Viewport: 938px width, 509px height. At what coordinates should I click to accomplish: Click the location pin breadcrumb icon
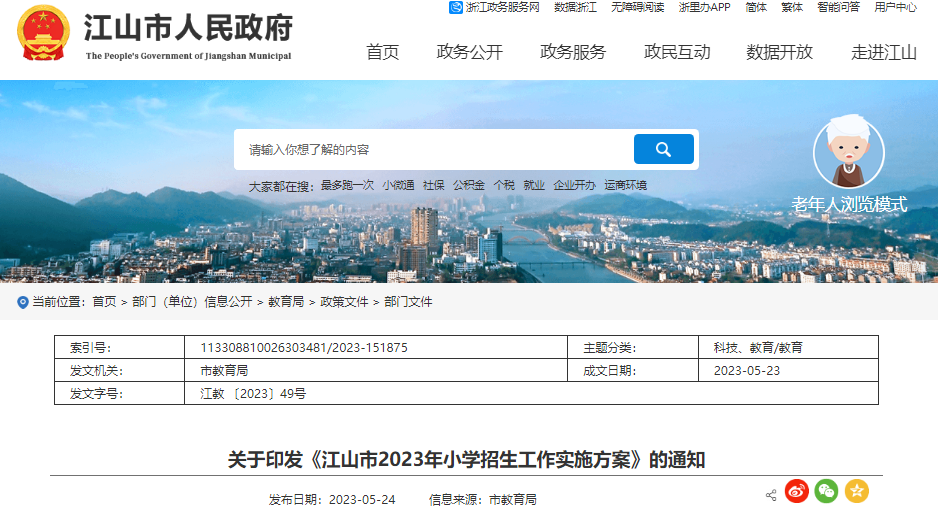tap(23, 302)
